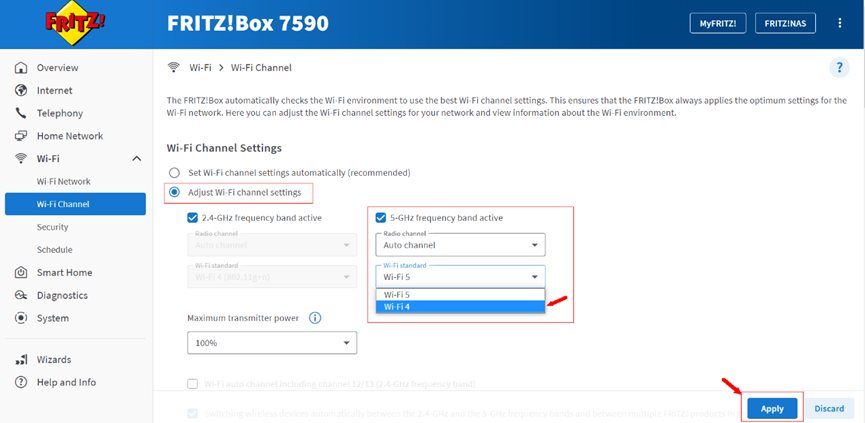Click the Home Network monitors icon
The height and width of the screenshot is (423, 865).
point(21,136)
